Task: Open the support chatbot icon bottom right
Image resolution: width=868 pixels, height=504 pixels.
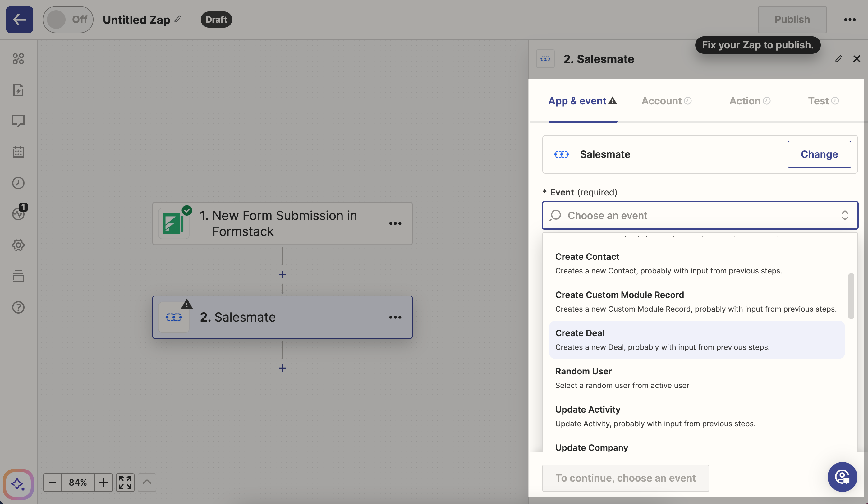Action: 842,477
